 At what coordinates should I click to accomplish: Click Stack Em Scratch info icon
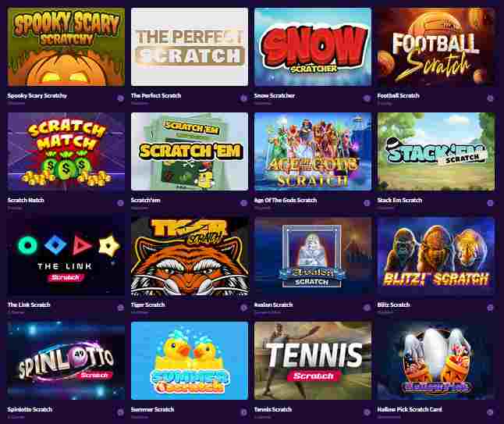pos(490,203)
